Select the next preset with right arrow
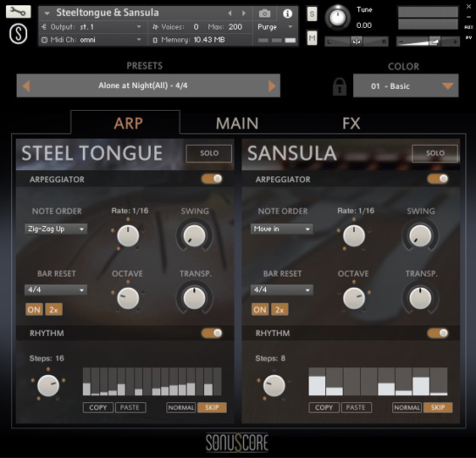The image size is (476, 458). point(272,86)
